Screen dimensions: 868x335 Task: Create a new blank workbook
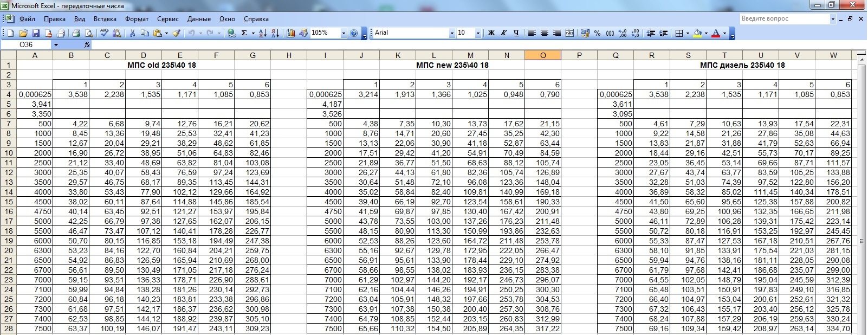click(x=10, y=33)
